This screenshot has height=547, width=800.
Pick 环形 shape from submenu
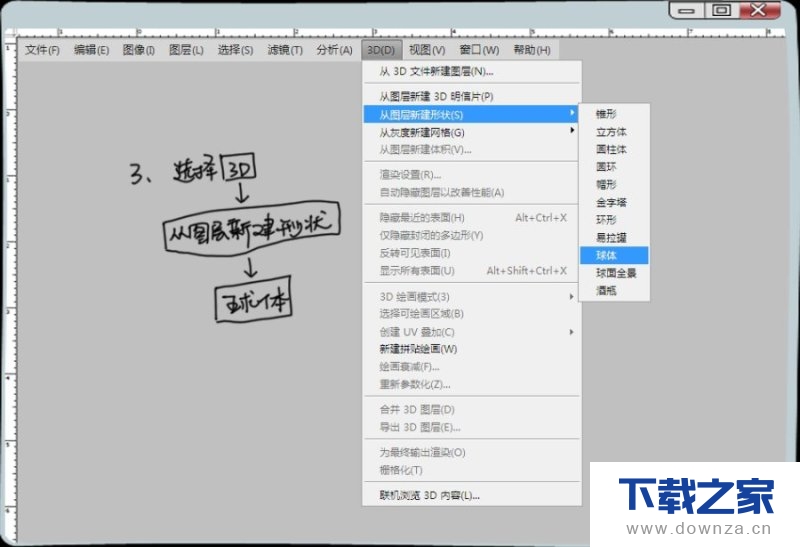click(x=614, y=220)
